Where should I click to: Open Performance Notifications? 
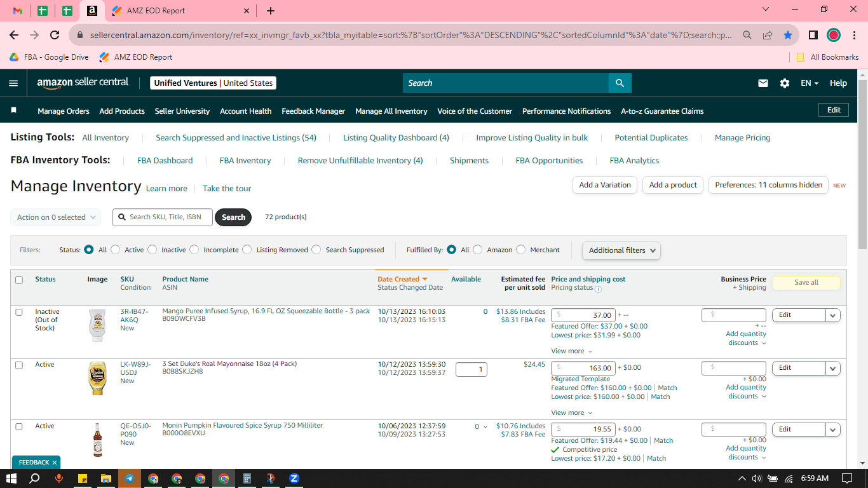[x=567, y=111]
